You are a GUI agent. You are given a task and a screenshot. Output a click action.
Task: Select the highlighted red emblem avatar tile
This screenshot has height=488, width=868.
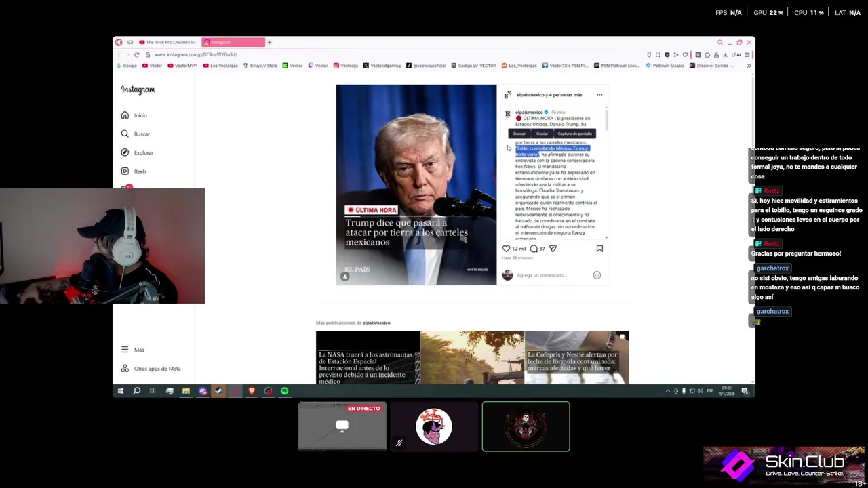pos(526,426)
